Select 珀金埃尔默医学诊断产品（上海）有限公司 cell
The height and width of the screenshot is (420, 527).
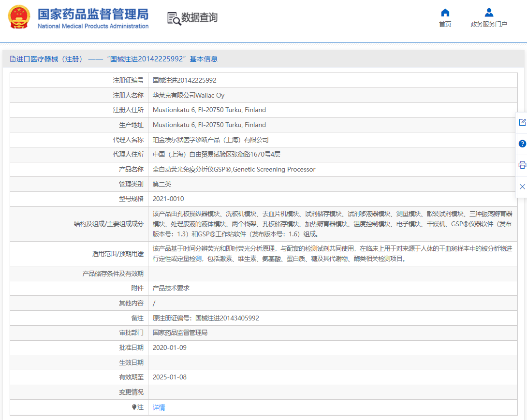[x=333, y=140]
